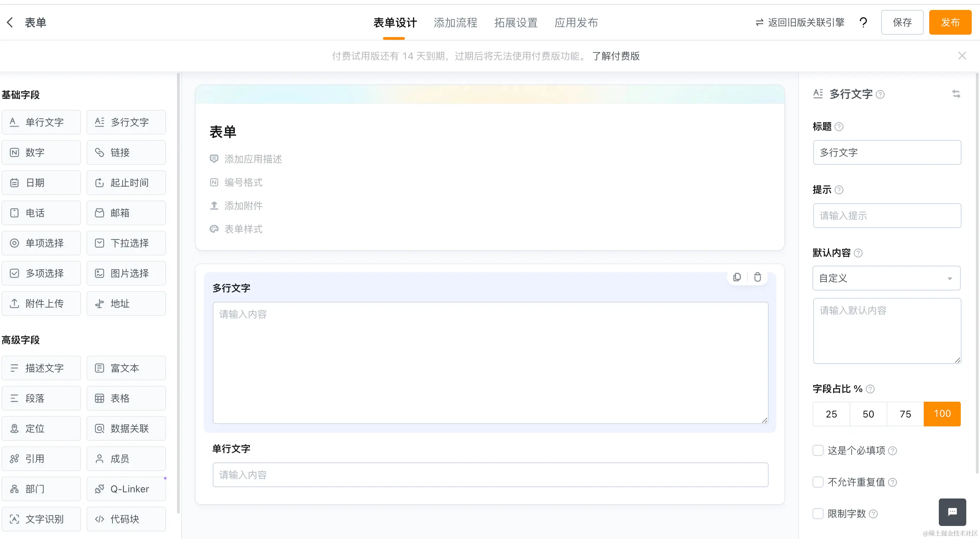Screen dimensions: 980x539
Task: Expand the 自定义 default content dropdown
Action: (x=886, y=278)
